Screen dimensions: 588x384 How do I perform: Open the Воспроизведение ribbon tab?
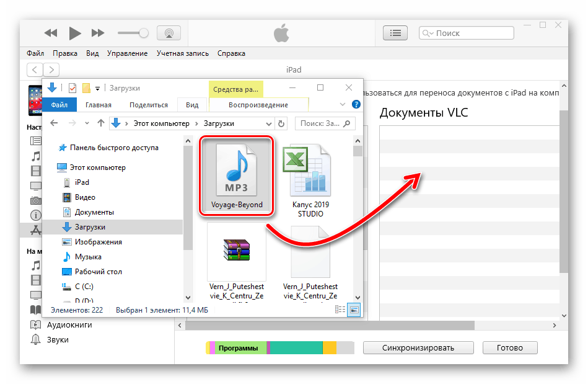click(258, 105)
